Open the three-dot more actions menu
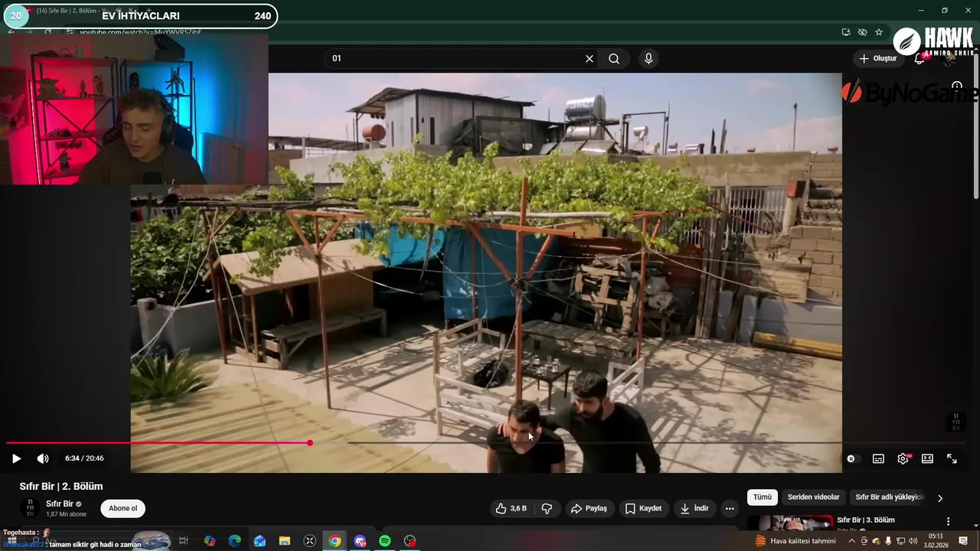The height and width of the screenshot is (551, 980). coord(730,508)
